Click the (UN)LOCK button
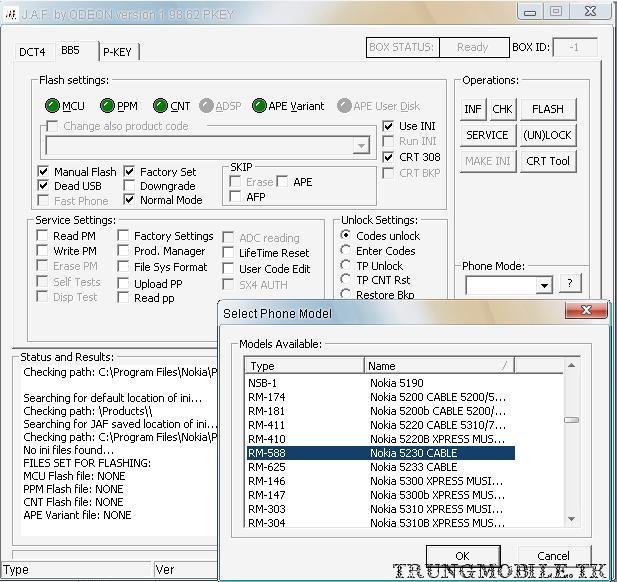The height and width of the screenshot is (582, 617). tap(548, 135)
